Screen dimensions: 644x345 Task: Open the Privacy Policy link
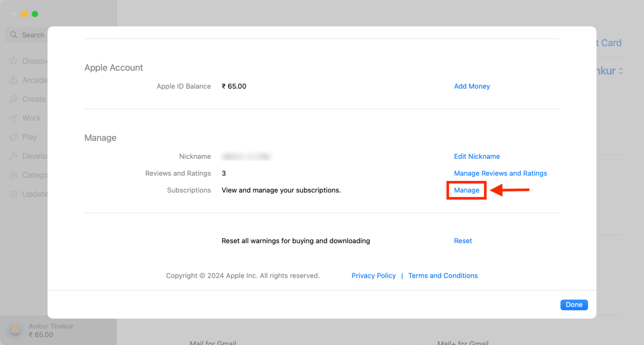tap(374, 275)
